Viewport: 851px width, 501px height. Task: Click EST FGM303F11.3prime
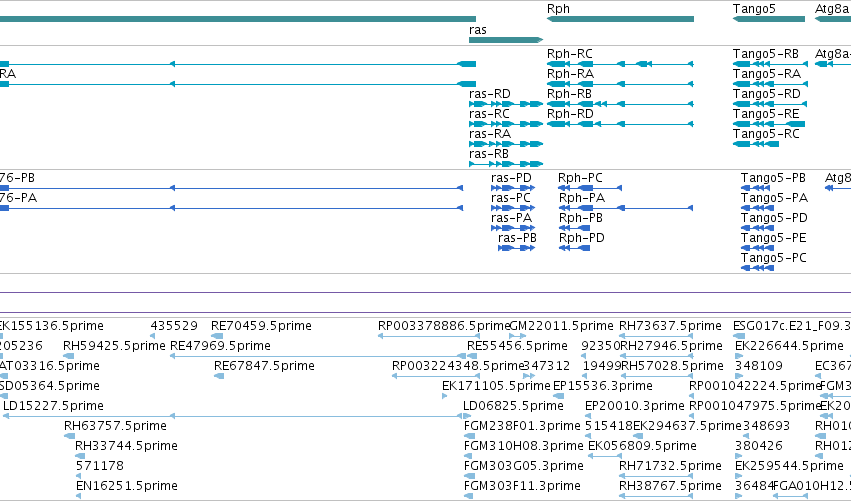tap(522, 486)
